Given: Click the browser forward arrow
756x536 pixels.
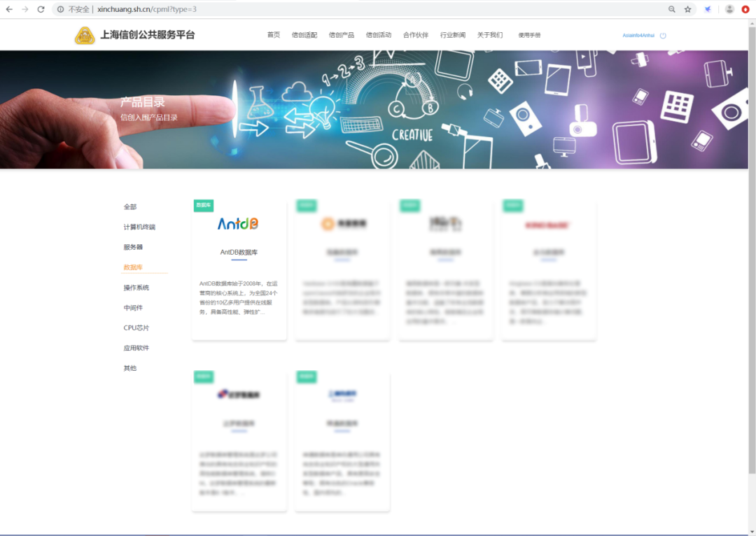Looking at the screenshot, I should click(25, 9).
